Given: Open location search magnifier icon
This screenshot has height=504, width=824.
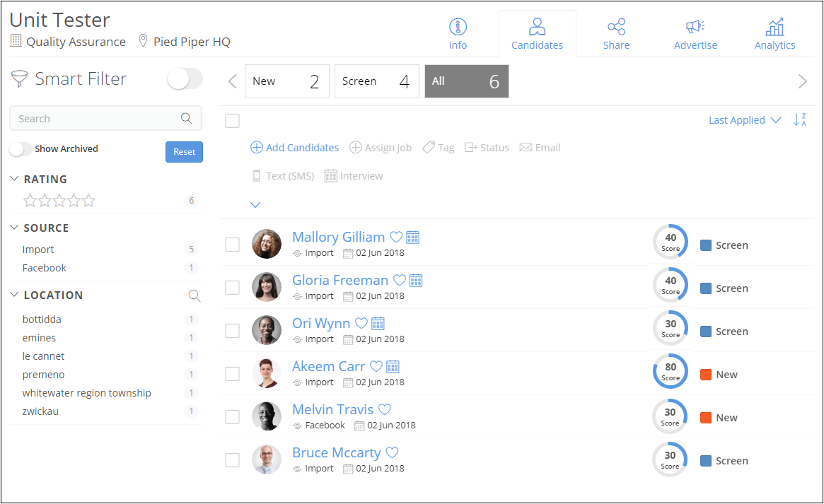Looking at the screenshot, I should click(194, 295).
